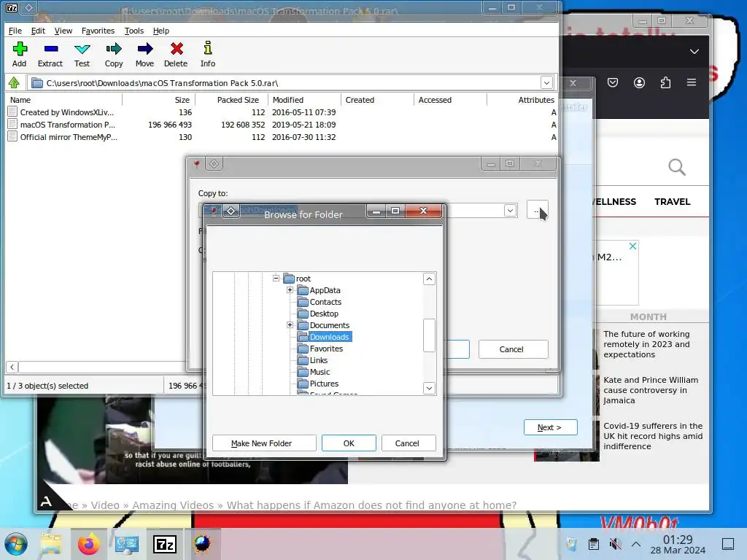Image resolution: width=747 pixels, height=560 pixels.
Task: Click Make New Folder button
Action: [264, 443]
